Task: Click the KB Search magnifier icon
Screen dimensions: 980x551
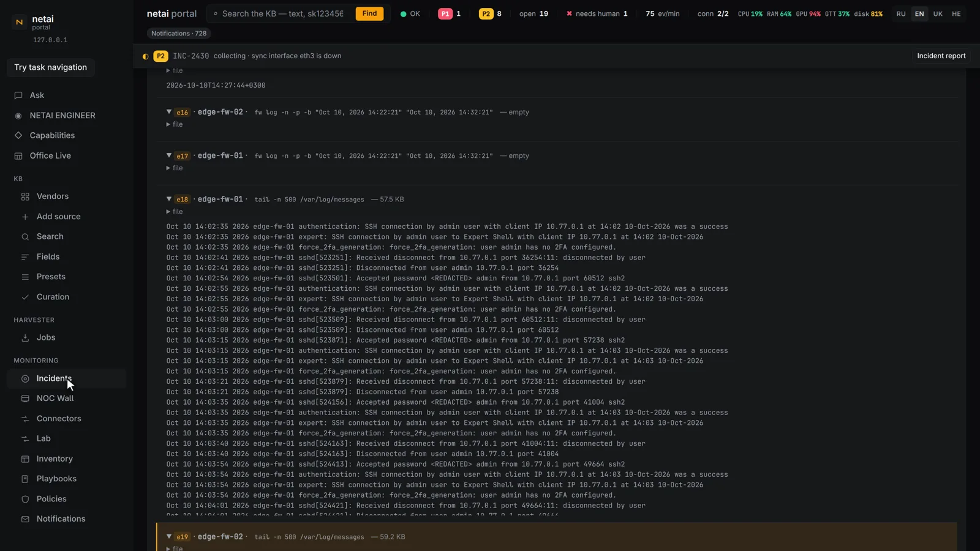Action: (x=25, y=237)
